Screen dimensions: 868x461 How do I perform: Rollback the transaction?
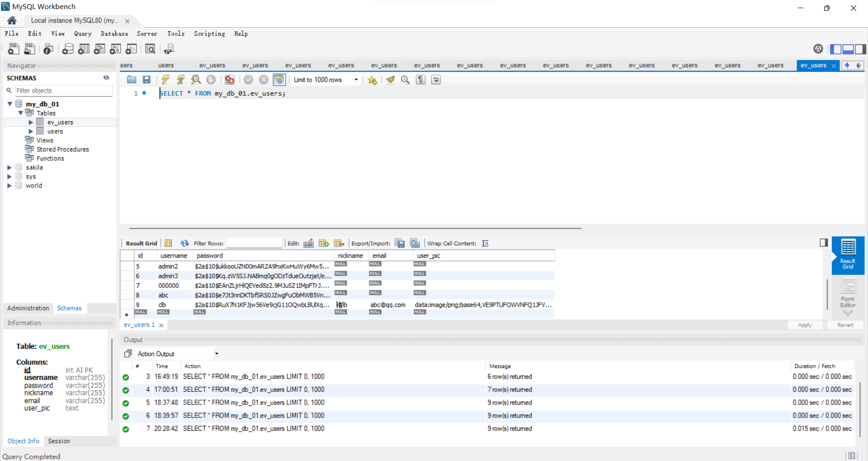point(264,80)
